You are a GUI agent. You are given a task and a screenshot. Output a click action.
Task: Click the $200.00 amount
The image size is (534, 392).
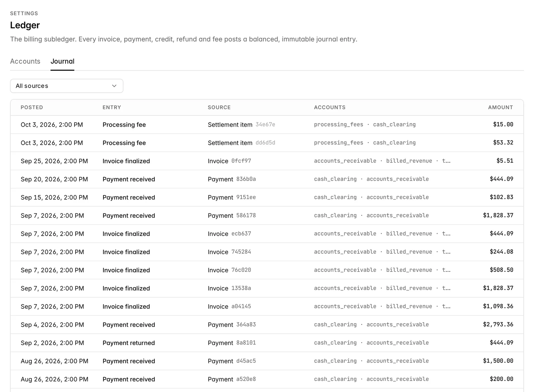tap(502, 379)
